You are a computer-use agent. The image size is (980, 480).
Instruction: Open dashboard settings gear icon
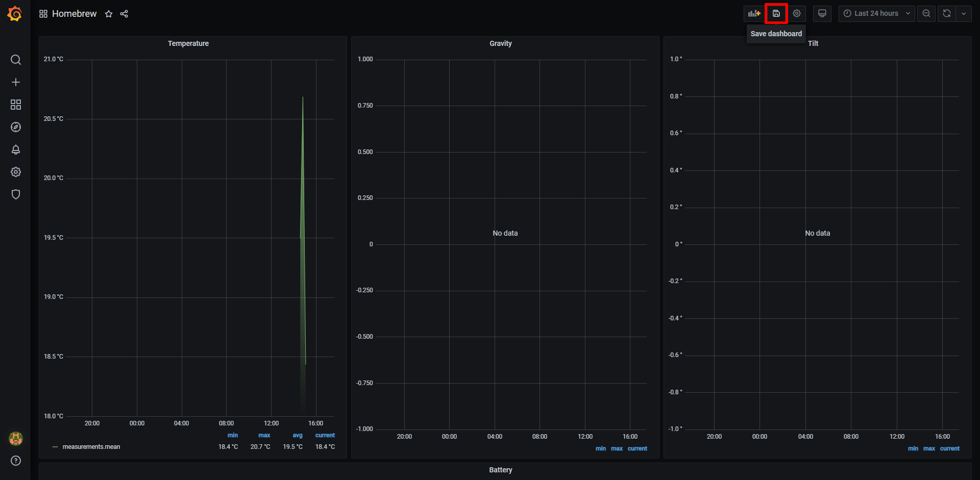pyautogui.click(x=797, y=13)
